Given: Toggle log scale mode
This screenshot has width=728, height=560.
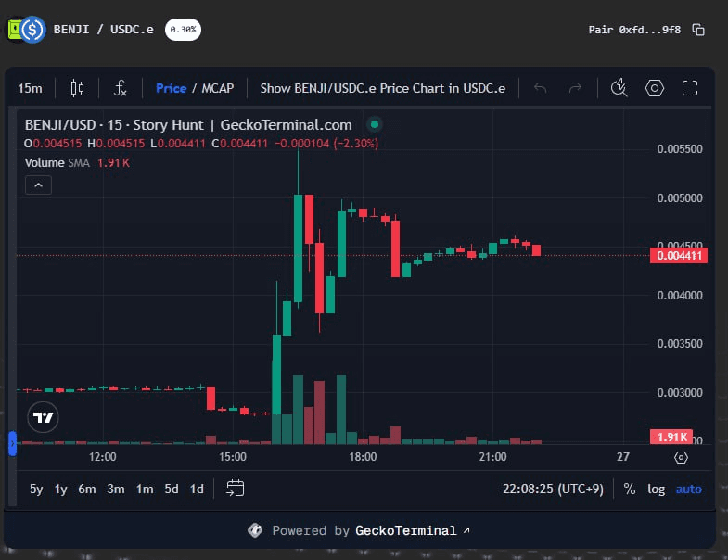Looking at the screenshot, I should [x=656, y=489].
